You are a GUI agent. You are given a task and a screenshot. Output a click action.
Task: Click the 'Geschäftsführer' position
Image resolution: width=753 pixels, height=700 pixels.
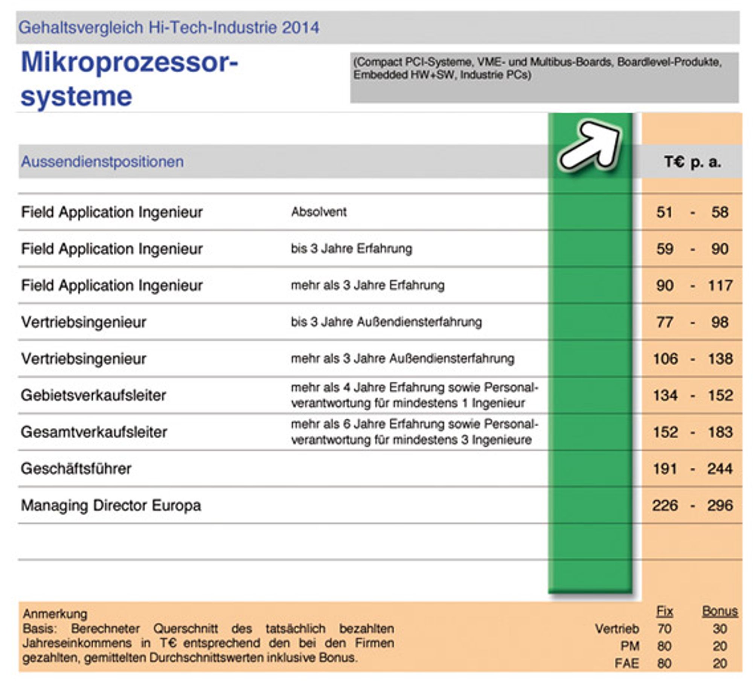coord(76,469)
